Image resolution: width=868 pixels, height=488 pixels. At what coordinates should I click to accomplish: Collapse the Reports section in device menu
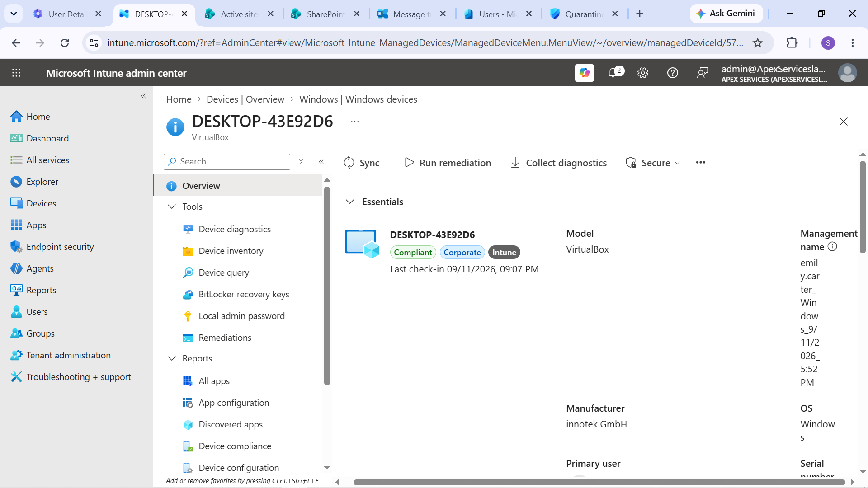tap(172, 358)
